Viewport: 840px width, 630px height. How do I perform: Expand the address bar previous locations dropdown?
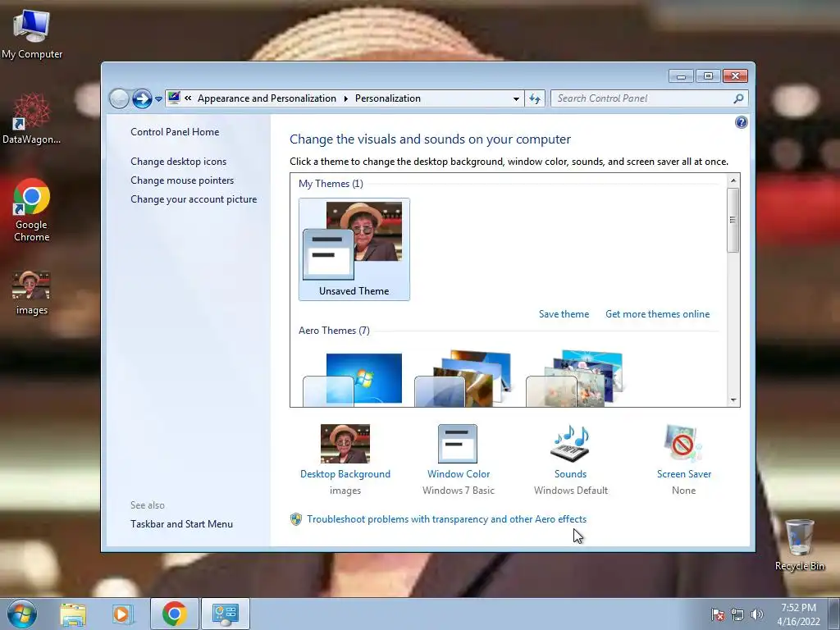[x=516, y=98]
